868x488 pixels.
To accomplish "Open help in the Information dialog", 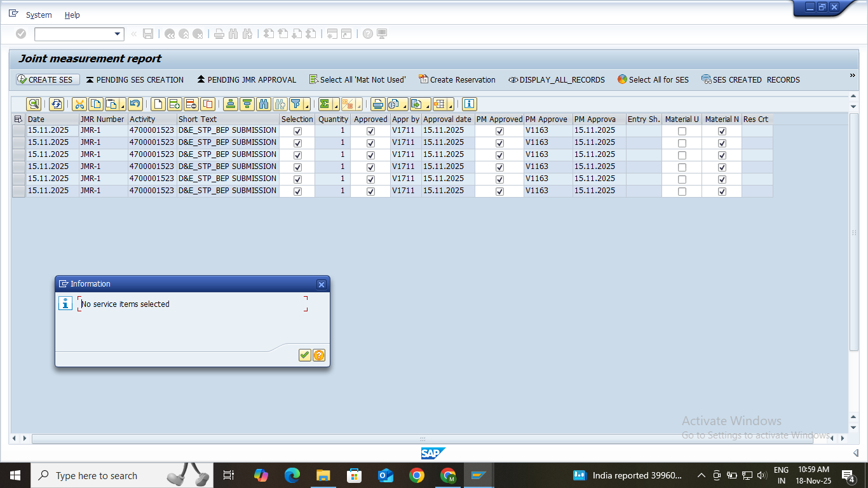I will pyautogui.click(x=319, y=355).
